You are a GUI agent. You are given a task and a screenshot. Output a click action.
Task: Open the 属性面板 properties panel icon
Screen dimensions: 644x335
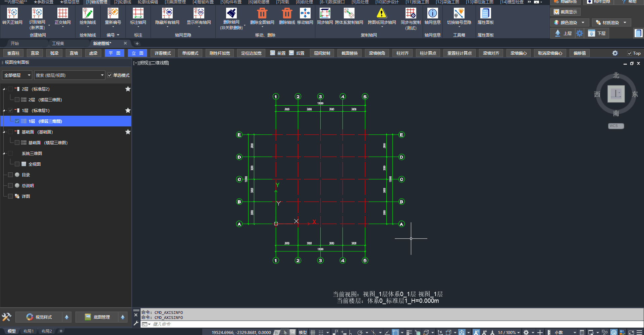tap(485, 13)
